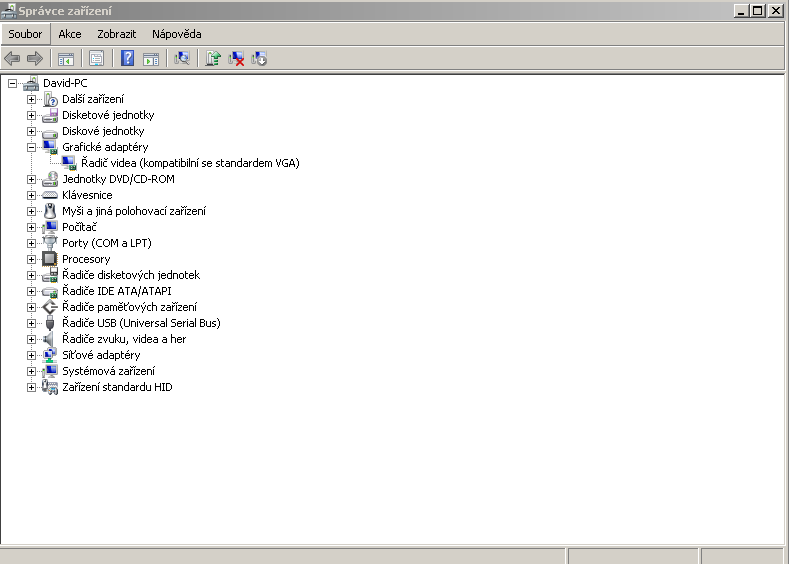Click the speaker icon for Řadiče zvuku
The image size is (789, 564).
[49, 339]
